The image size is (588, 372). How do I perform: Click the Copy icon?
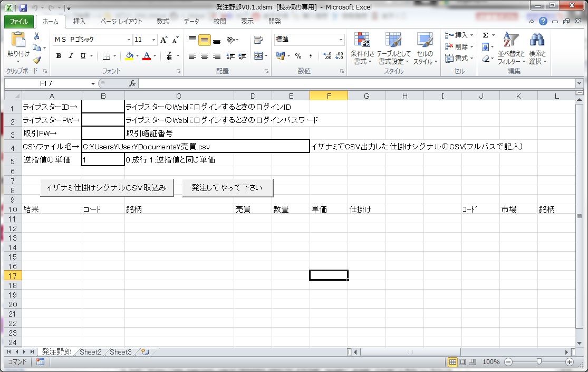pyautogui.click(x=37, y=48)
